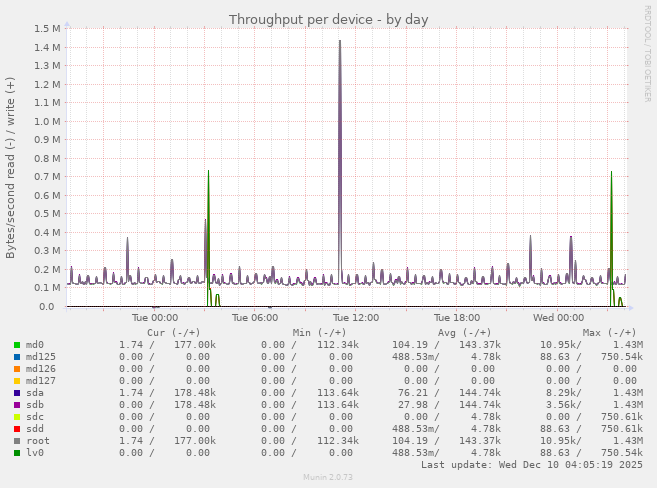Select the md127 legend label
This screenshot has width=657, height=488.
41,381
